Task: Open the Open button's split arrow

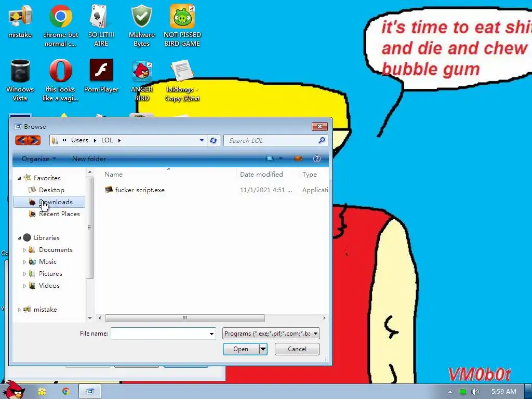Action: (263, 349)
